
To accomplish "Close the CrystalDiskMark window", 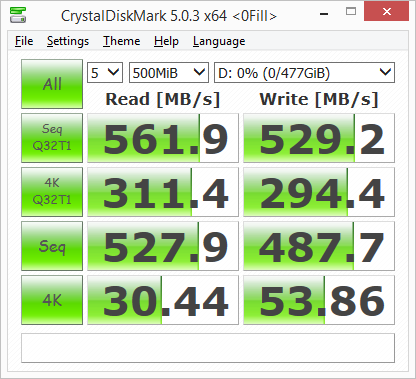I will pos(387,12).
